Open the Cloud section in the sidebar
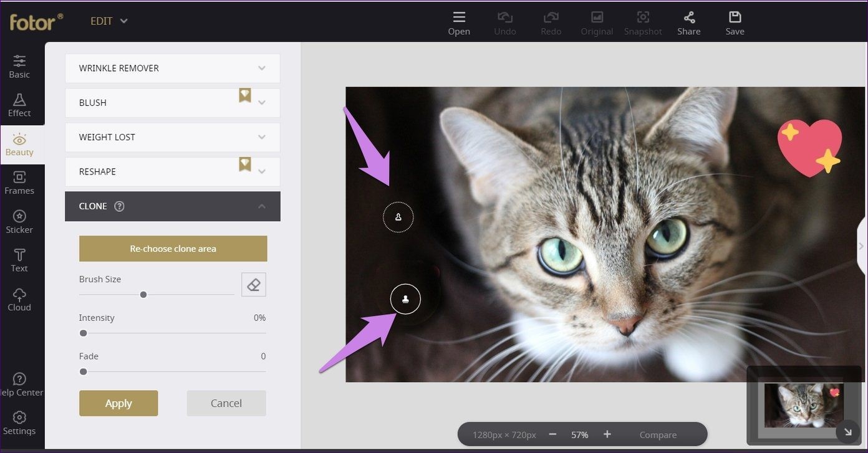The image size is (868, 453). (19, 300)
